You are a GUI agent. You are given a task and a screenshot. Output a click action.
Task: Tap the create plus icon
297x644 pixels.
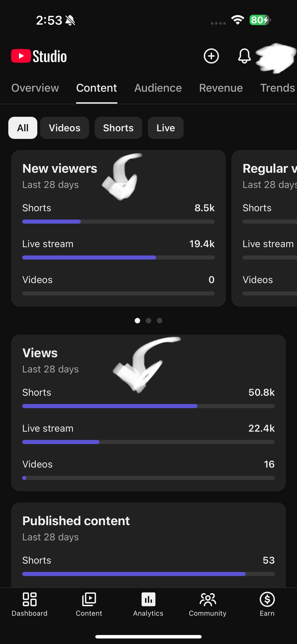tap(211, 56)
